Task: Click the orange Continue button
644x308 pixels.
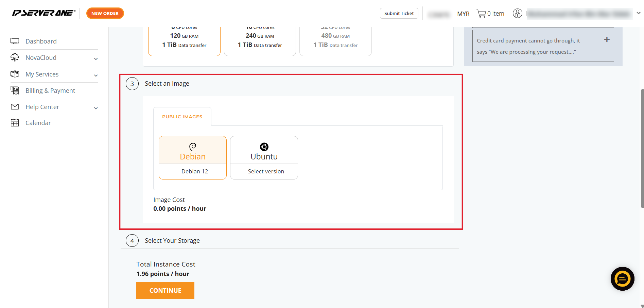Action: [x=165, y=291]
